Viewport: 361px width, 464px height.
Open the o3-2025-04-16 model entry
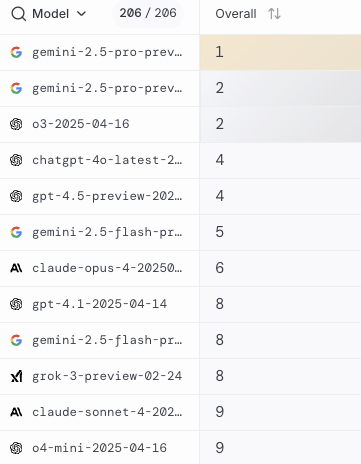(x=81, y=124)
